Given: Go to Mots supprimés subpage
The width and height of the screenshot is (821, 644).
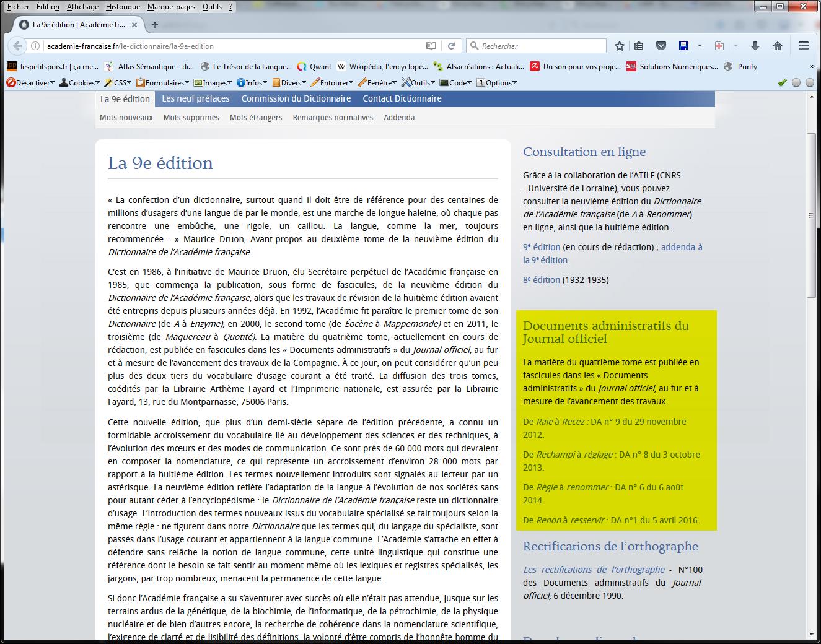Looking at the screenshot, I should coord(191,117).
